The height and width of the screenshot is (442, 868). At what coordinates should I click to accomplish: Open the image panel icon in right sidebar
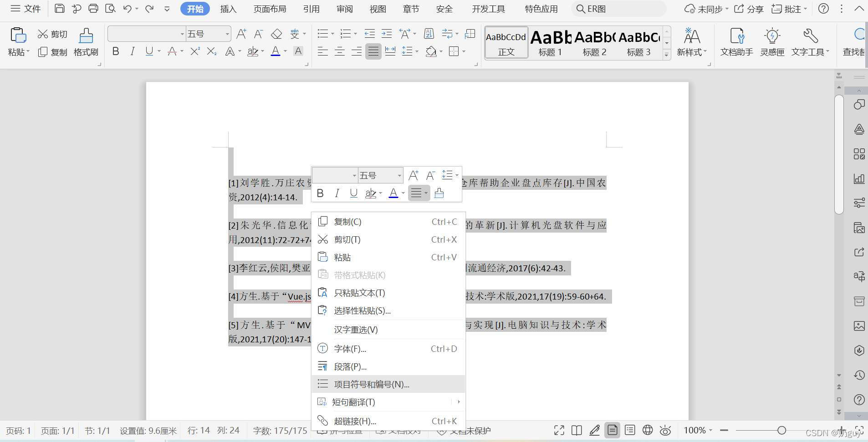click(x=859, y=326)
